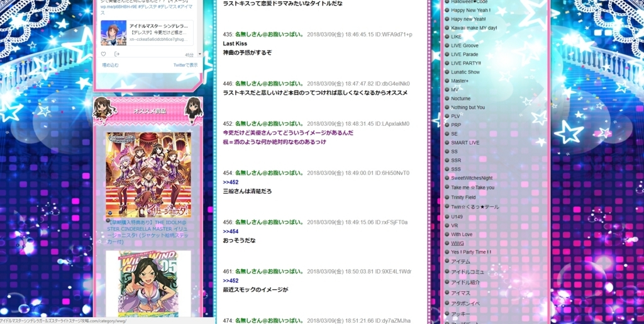Click the ID:WFA9d71+p text of comment 435
644x324 pixels.
click(x=394, y=34)
